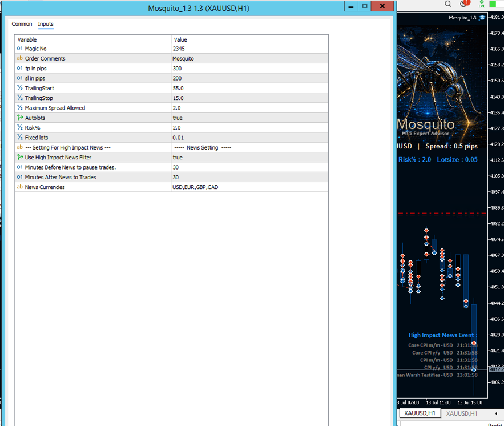Click the green connection status bar indicator
This screenshot has height=426, width=504.
pyautogui.click(x=496, y=4)
